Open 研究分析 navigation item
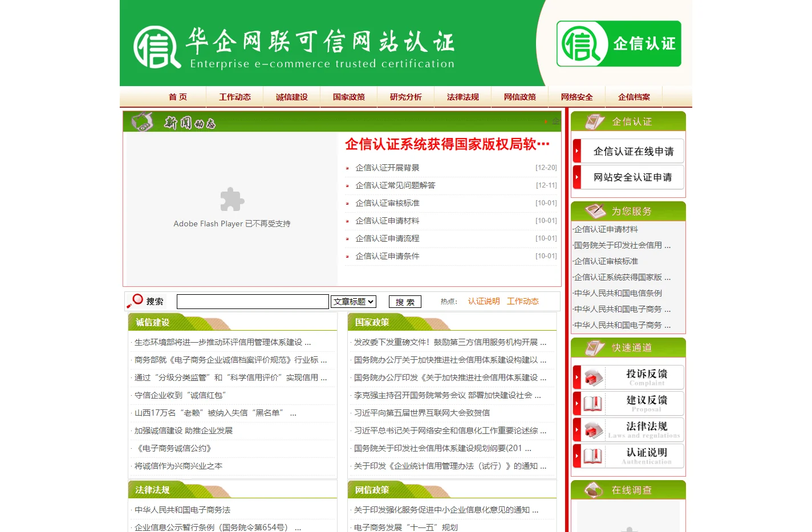This screenshot has width=812, height=532. tap(406, 97)
